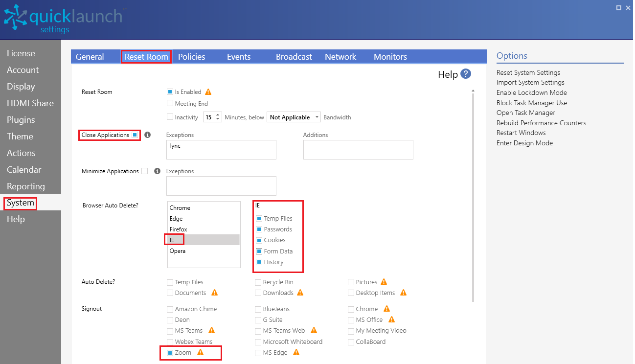Image resolution: width=635 pixels, height=364 pixels.
Task: Click warning icon next to Documents
Action: coord(214,293)
